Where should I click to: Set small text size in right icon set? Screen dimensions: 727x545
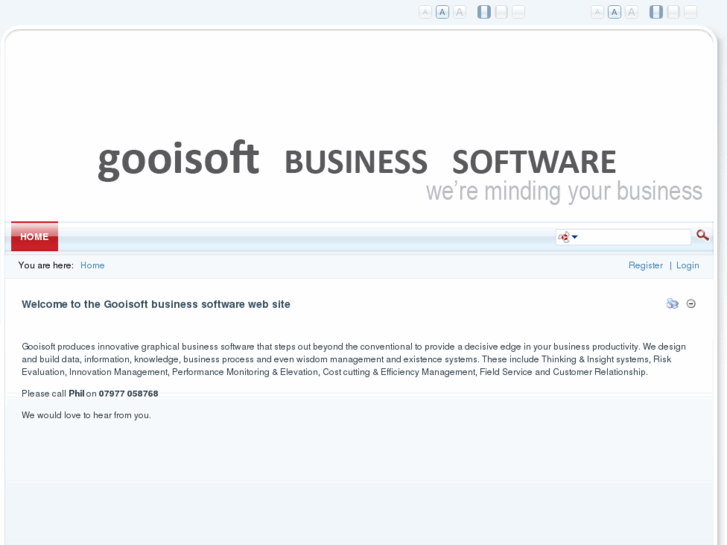(597, 12)
